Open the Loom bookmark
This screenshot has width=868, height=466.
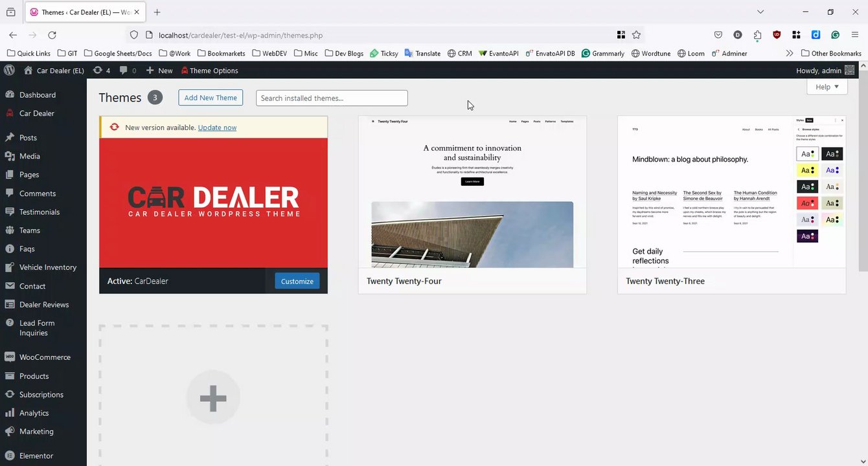coord(691,53)
